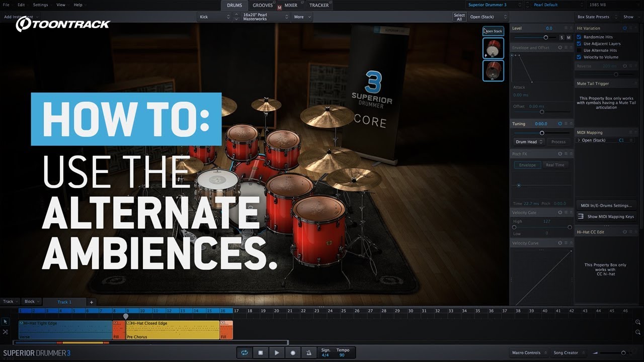The image size is (644, 362).
Task: Toggle Envelope and Offset power icon
Action: (x=560, y=48)
